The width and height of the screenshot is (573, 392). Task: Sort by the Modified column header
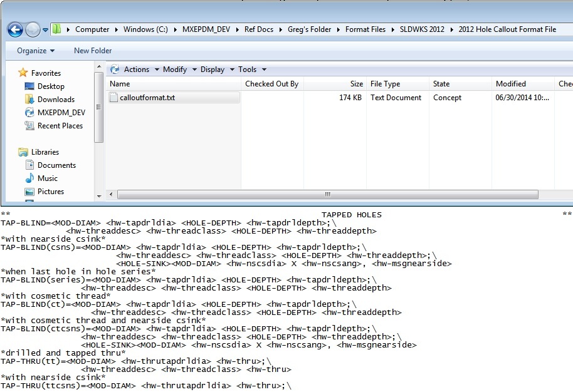[523, 83]
